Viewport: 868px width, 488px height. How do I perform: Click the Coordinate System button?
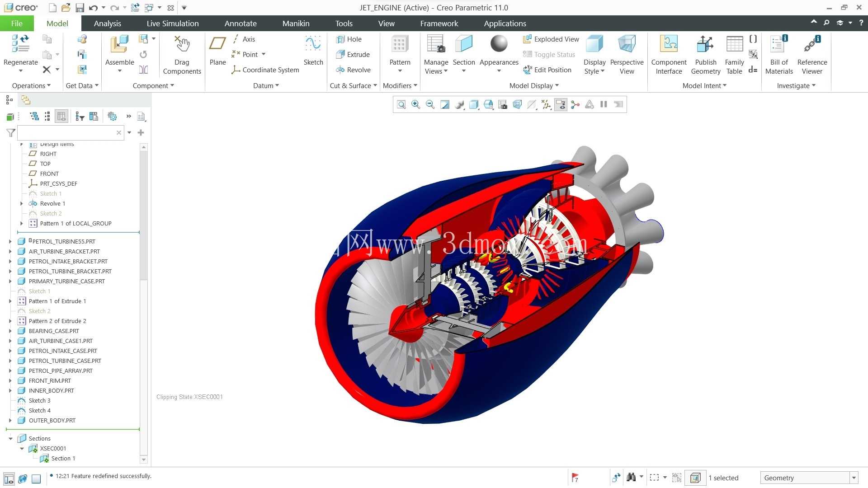coord(265,70)
